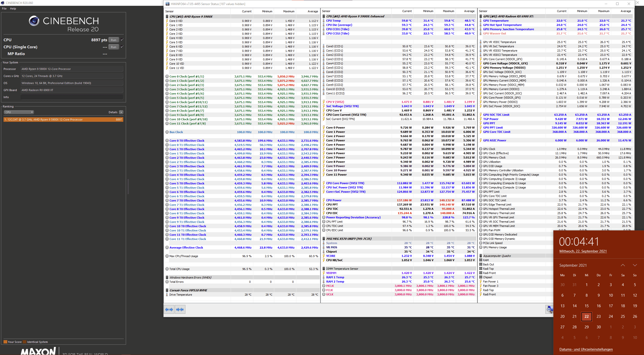
Task: Click chip icon beside CPU [#0]: AMD Ryzen 9 5900X header
Action: [x=167, y=17]
